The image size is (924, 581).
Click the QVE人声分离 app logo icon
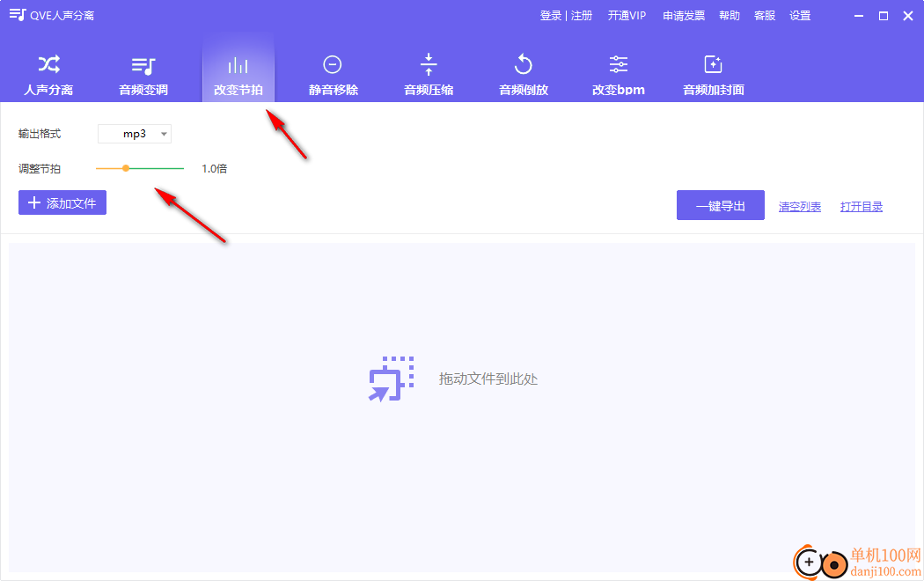[x=18, y=15]
